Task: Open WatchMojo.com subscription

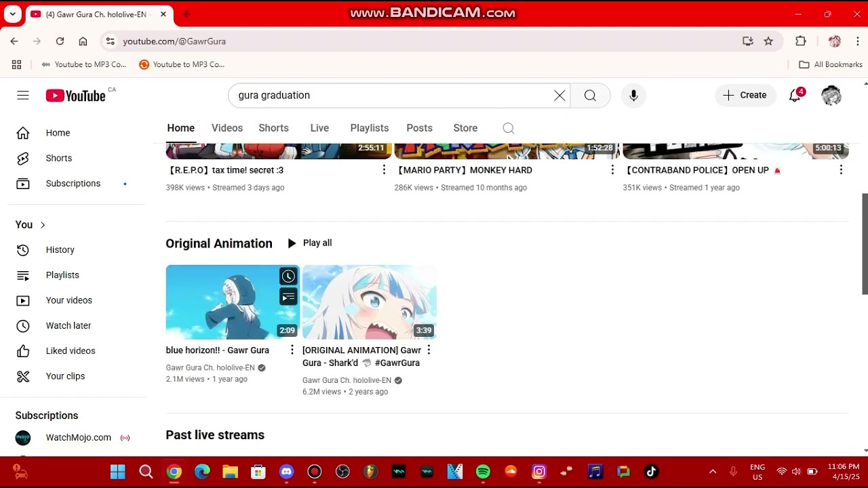Action: point(73,438)
